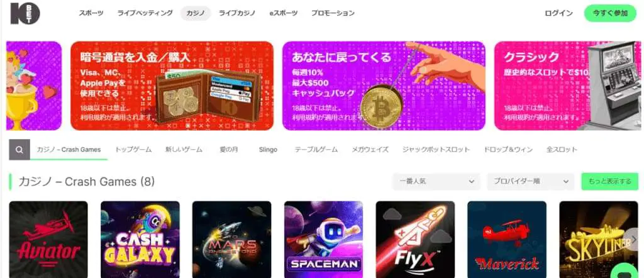Image resolution: width=644 pixels, height=278 pixels.
Task: Click the next arrow on Skyliner carousel
Action: 633,240
